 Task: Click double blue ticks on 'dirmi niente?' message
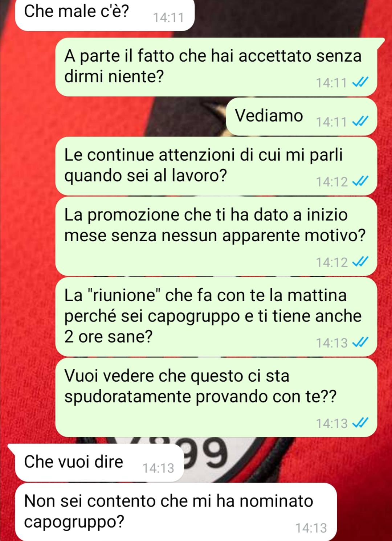[360, 82]
